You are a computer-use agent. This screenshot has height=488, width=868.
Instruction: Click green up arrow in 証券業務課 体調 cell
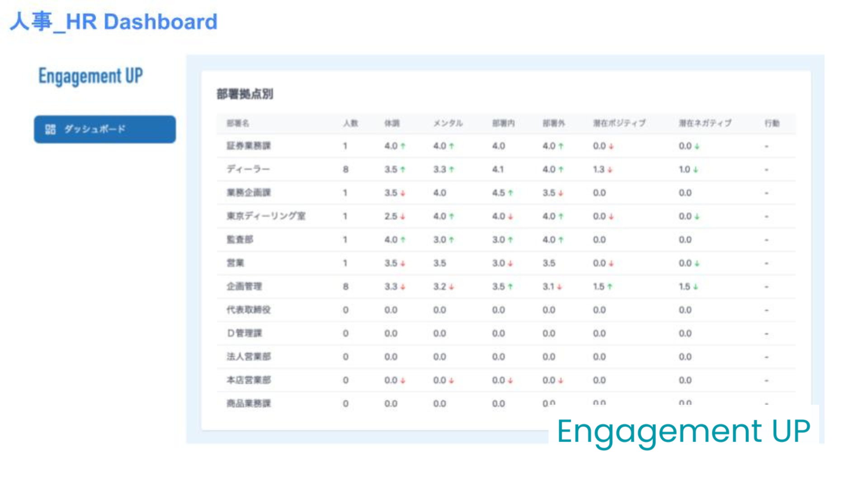403,146
